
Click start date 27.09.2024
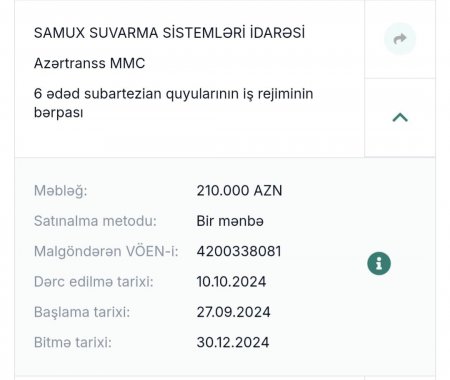[233, 312]
